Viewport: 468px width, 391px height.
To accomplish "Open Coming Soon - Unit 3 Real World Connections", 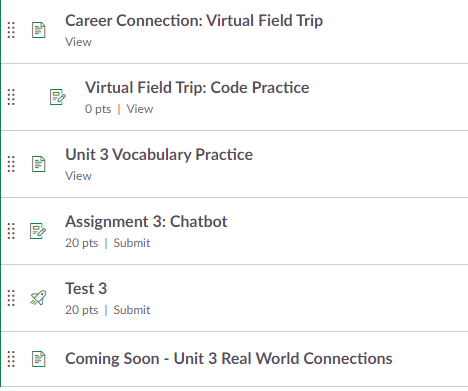I will click(x=229, y=359).
